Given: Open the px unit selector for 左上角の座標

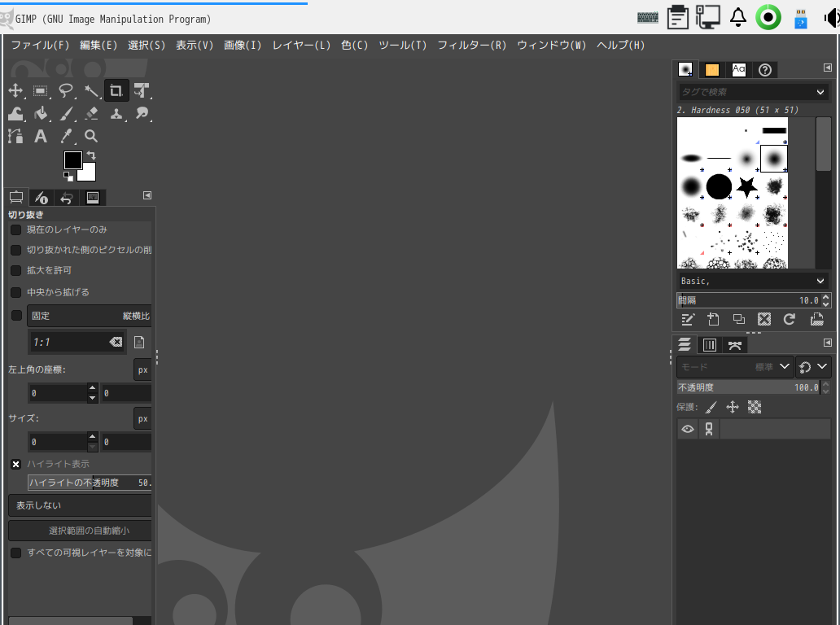Looking at the screenshot, I should (x=142, y=370).
